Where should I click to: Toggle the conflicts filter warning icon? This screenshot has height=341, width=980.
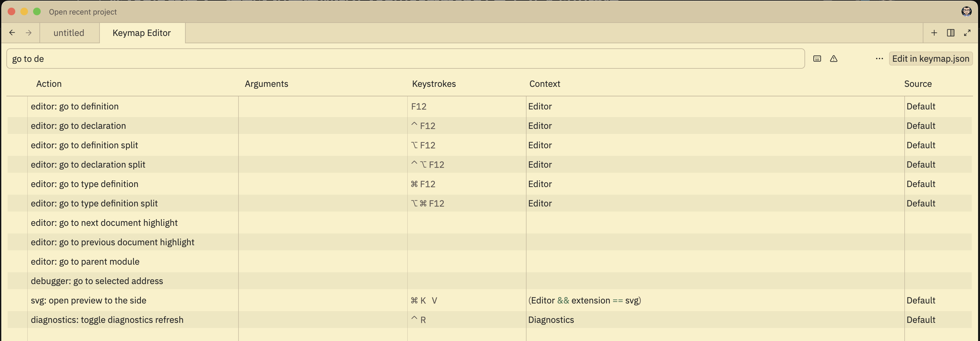pyautogui.click(x=833, y=59)
